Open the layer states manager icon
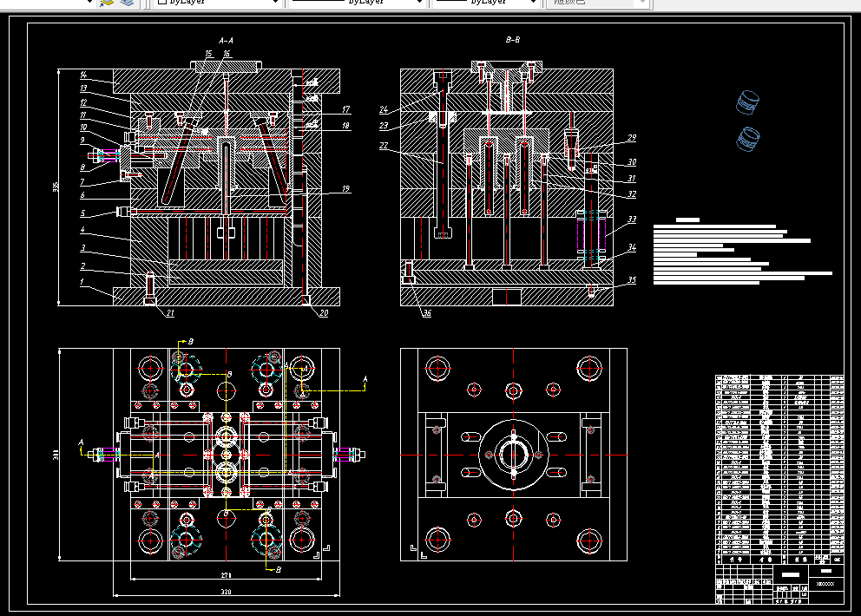The width and height of the screenshot is (861, 616). point(107,3)
